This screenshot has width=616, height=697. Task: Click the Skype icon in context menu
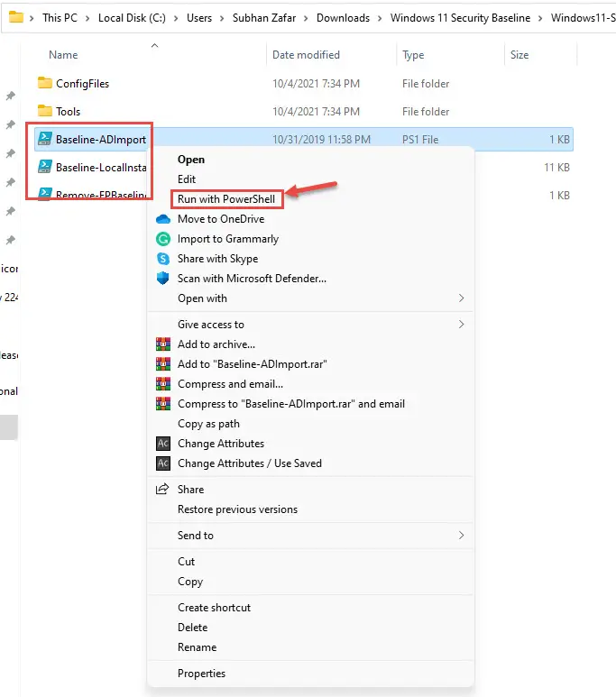pyautogui.click(x=163, y=259)
